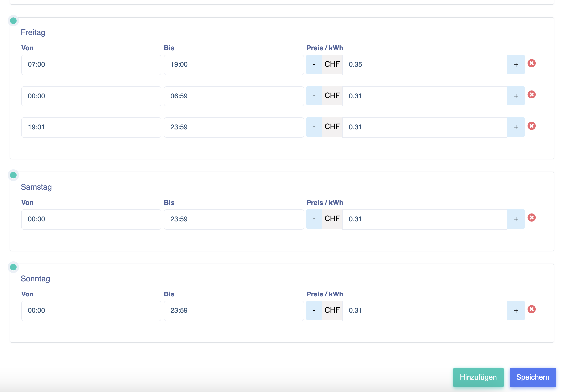
Task: Increase Freitag 0.35 price with plus
Action: coord(516,65)
